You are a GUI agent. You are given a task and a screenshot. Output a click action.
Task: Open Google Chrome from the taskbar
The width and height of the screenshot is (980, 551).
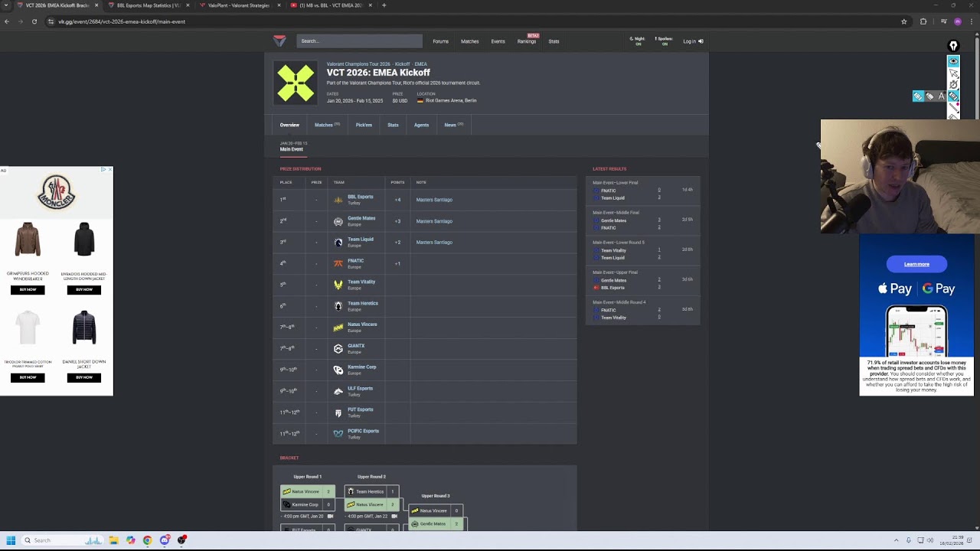click(148, 540)
